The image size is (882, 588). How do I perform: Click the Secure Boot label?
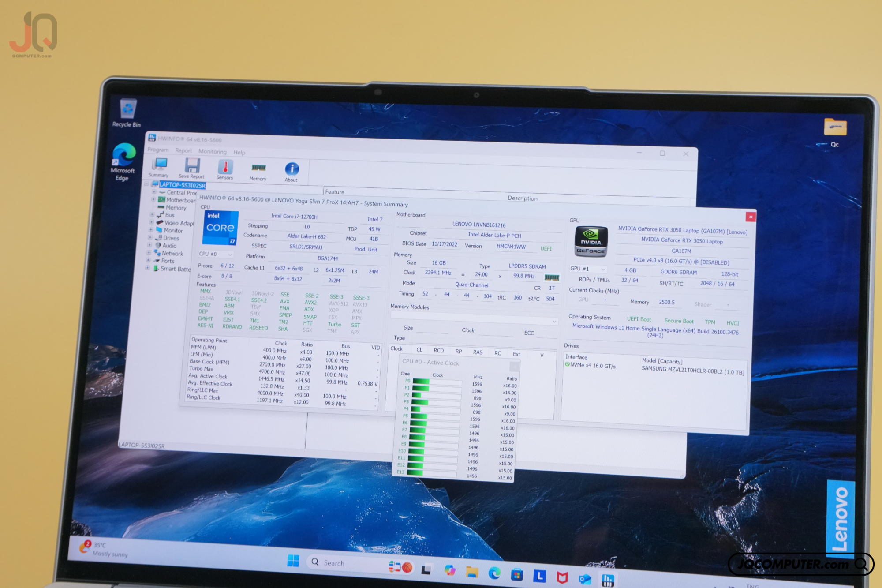click(679, 321)
